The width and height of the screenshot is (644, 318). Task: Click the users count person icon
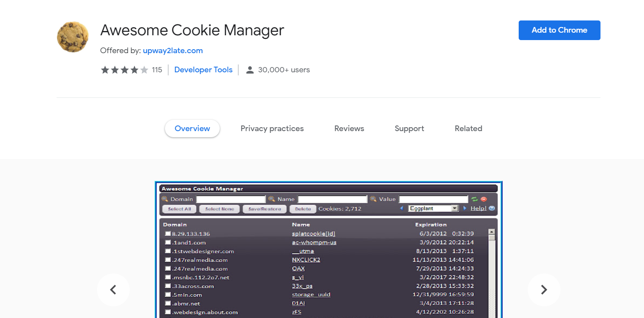250,70
